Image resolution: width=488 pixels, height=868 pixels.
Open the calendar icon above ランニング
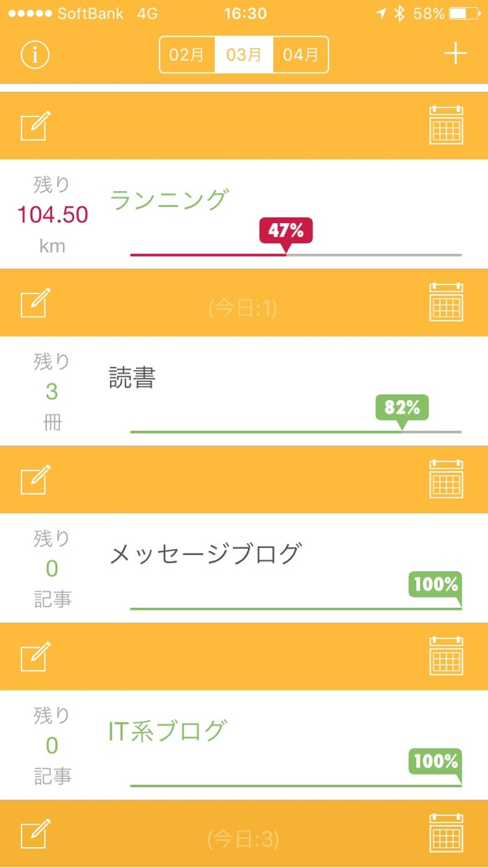[446, 125]
